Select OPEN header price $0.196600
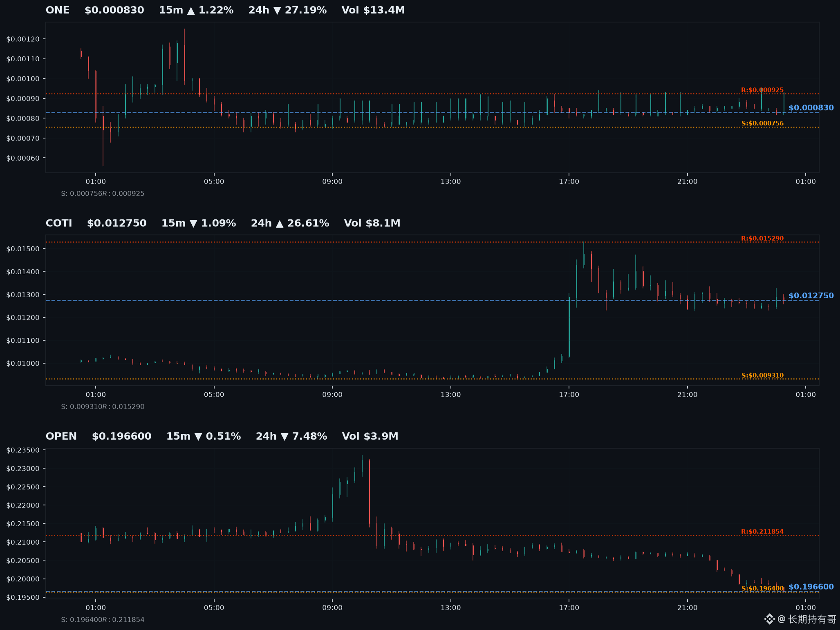The image size is (840, 630). (122, 436)
